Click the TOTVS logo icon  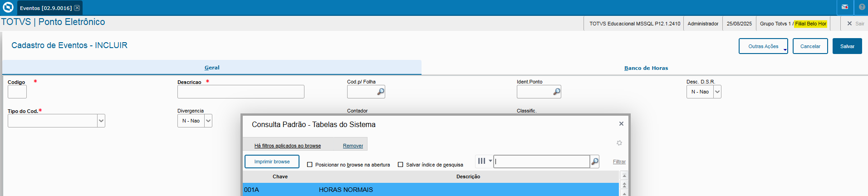[8, 8]
